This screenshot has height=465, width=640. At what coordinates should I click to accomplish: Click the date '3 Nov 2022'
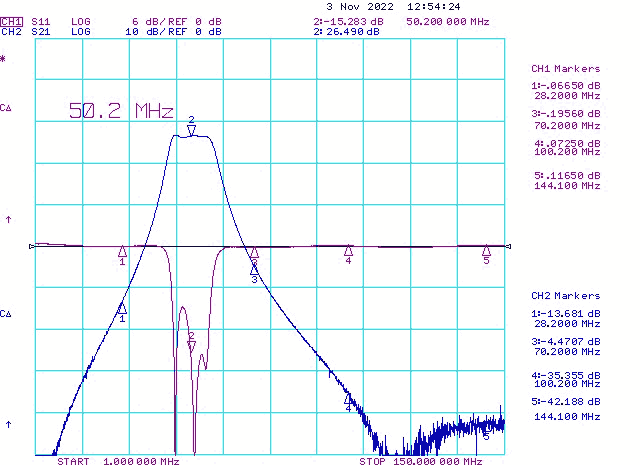360,7
